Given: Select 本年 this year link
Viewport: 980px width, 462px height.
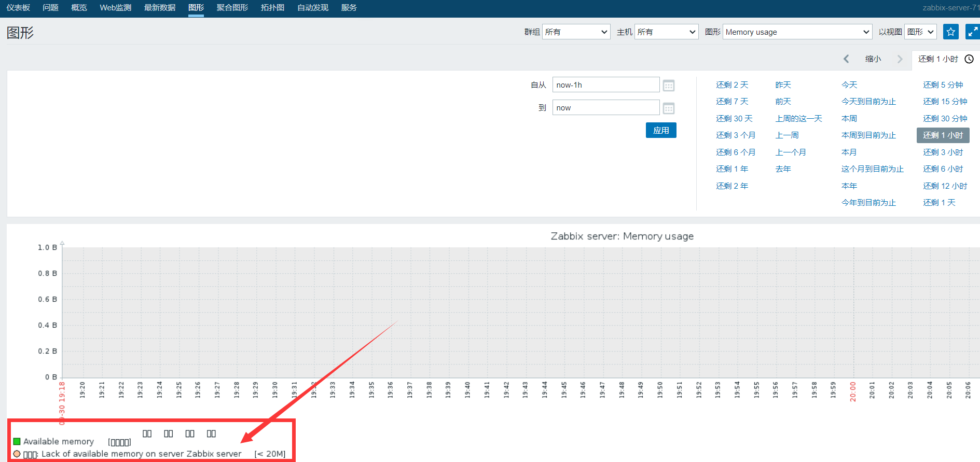Looking at the screenshot, I should pos(849,186).
